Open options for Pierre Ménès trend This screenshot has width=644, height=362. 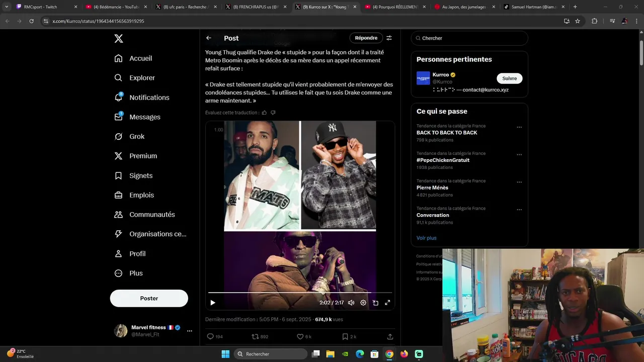[x=519, y=183]
